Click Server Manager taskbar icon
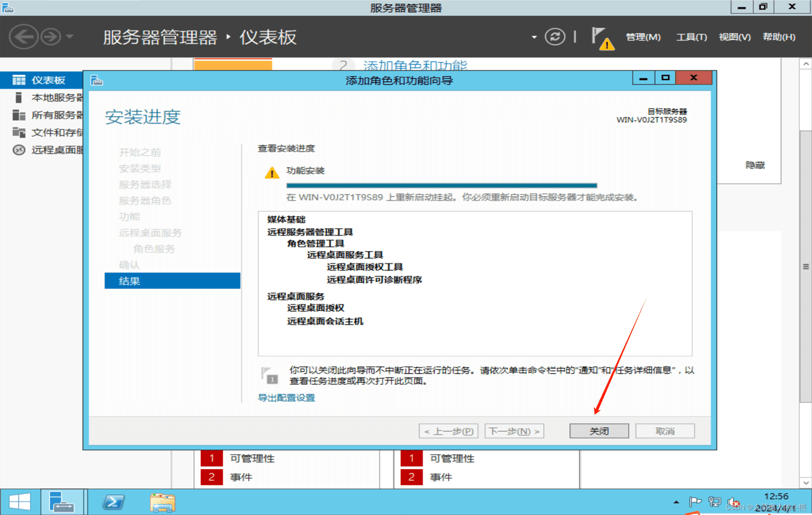This screenshot has height=515, width=812. tap(61, 502)
